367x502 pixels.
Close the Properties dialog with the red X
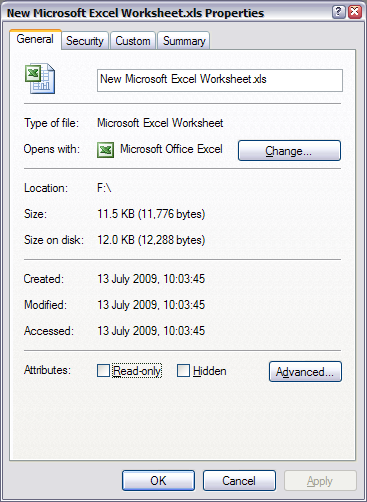pyautogui.click(x=355, y=12)
